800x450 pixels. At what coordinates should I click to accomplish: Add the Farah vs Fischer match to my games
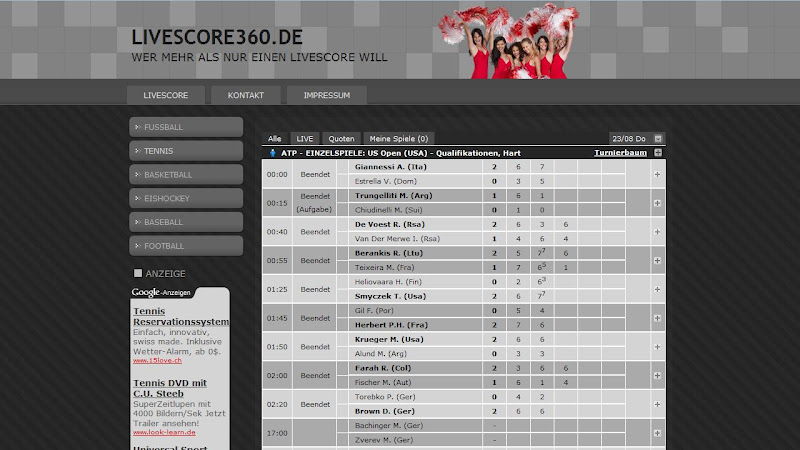pyautogui.click(x=657, y=376)
